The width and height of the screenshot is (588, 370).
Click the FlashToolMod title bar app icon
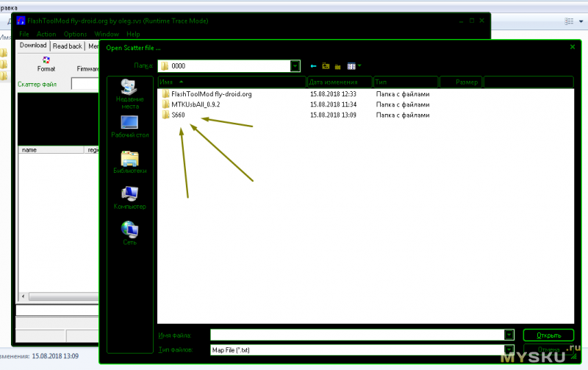pyautogui.click(x=21, y=21)
